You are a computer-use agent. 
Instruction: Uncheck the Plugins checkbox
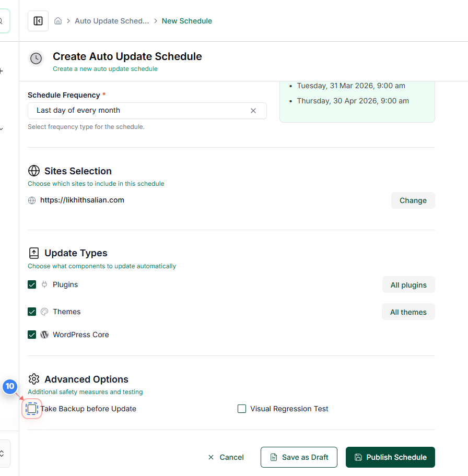(32, 284)
